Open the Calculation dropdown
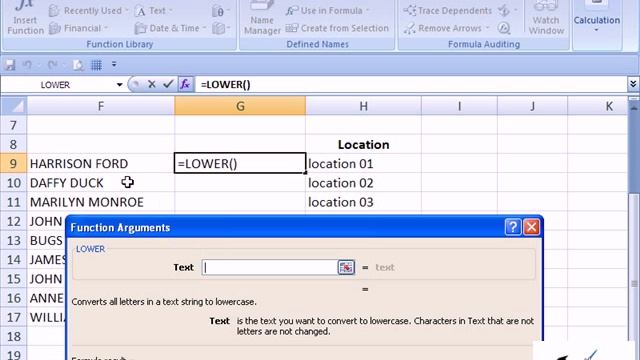This screenshot has width=640, height=360. [x=596, y=18]
